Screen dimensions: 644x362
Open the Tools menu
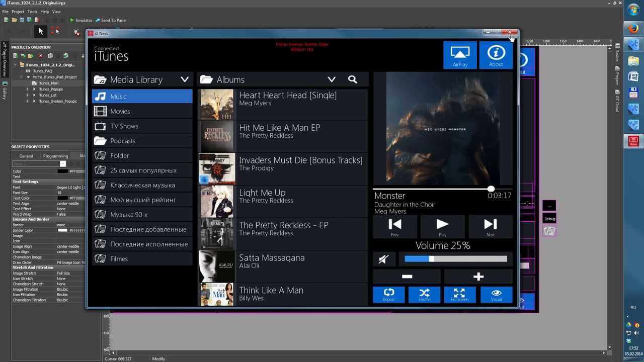click(32, 12)
